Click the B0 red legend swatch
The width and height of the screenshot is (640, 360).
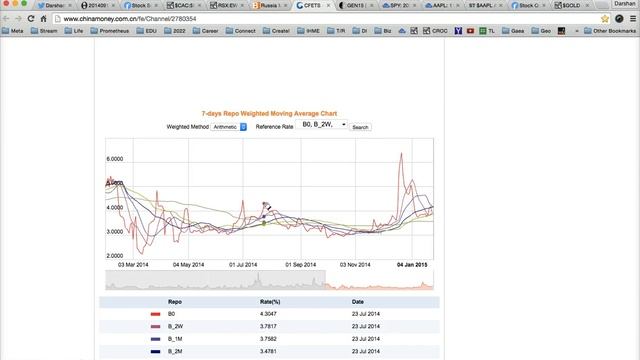tap(155, 314)
